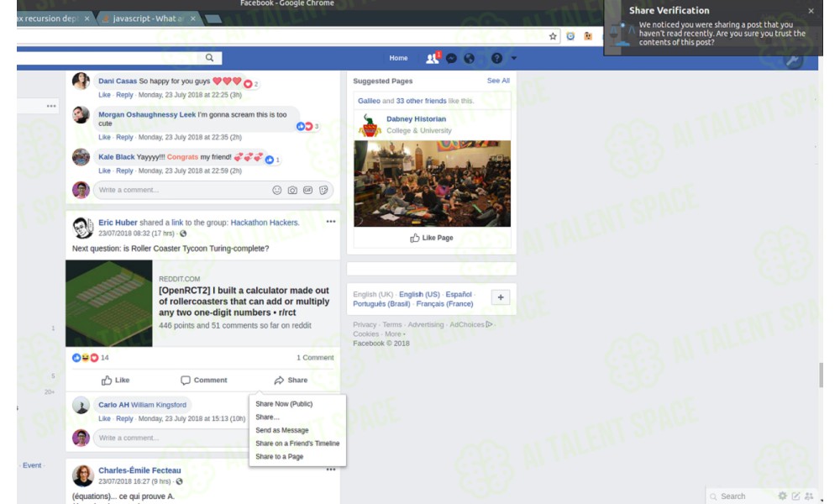
Task: View reactions count 14 on Eric's post
Action: pyautogui.click(x=90, y=358)
